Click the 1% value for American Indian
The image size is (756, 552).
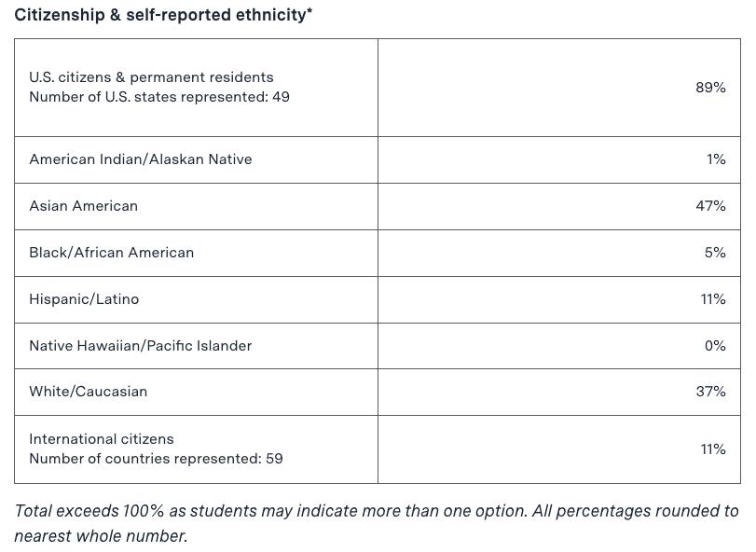point(716,159)
